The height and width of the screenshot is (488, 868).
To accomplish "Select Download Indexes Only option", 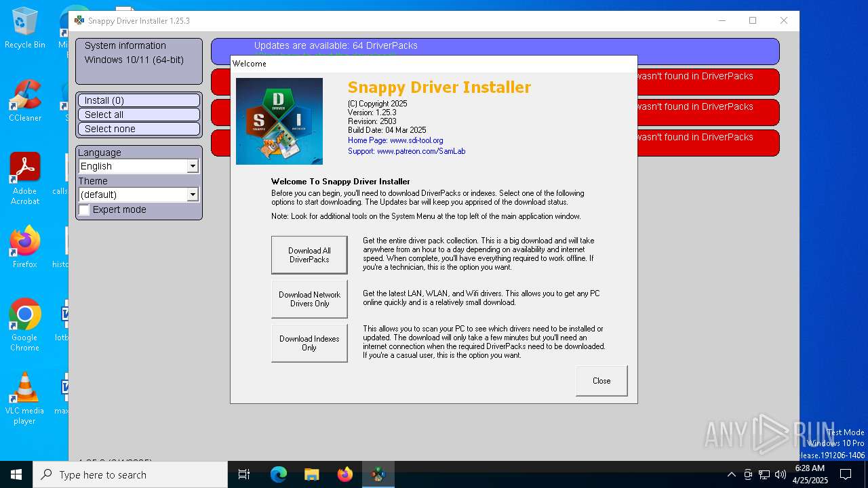I will (309, 343).
